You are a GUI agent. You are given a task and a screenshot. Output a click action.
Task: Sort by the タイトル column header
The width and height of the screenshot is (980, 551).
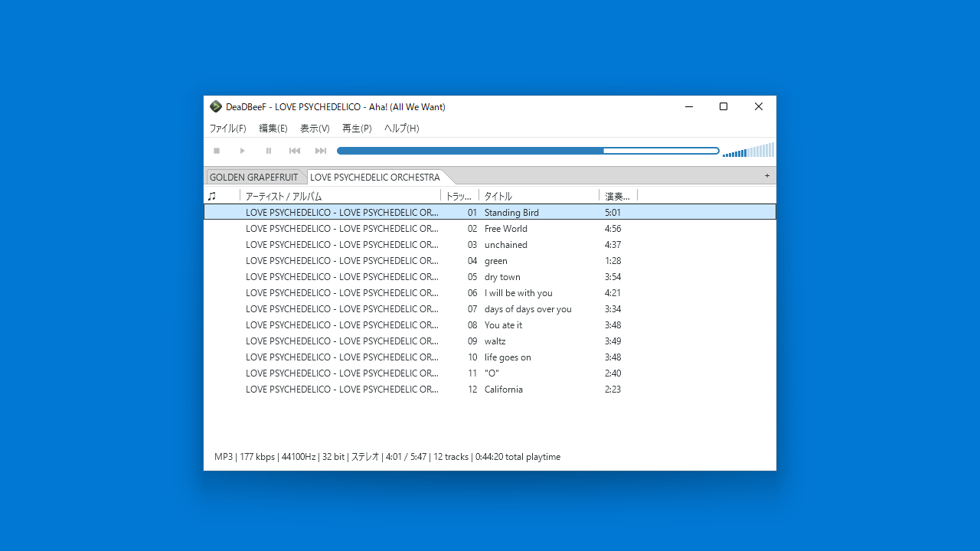(539, 196)
